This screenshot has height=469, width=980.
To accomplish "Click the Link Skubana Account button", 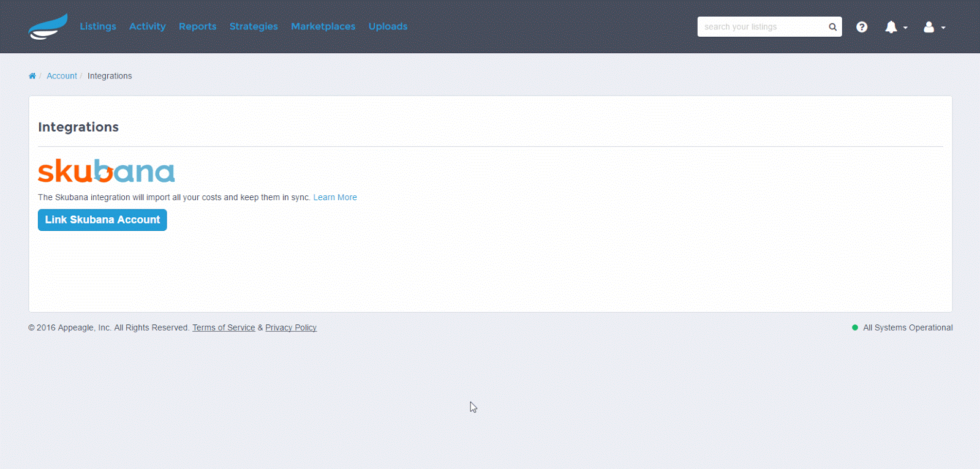I will [102, 220].
